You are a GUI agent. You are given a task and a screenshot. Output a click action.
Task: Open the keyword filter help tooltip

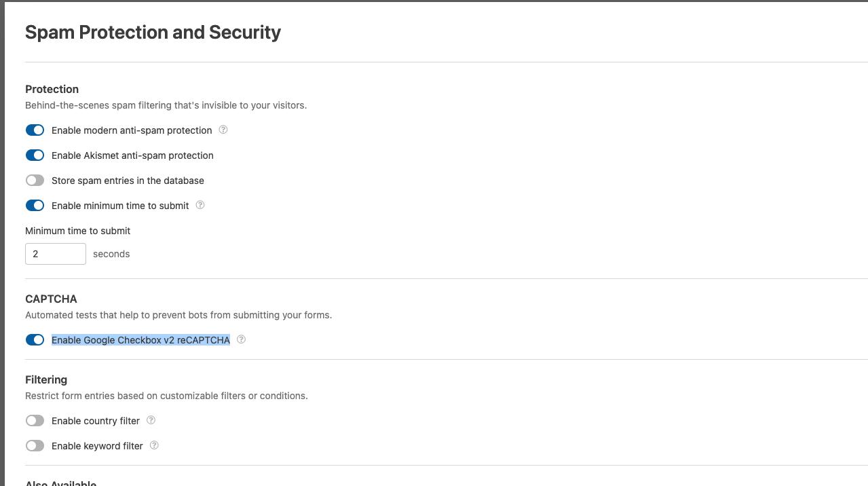click(154, 445)
